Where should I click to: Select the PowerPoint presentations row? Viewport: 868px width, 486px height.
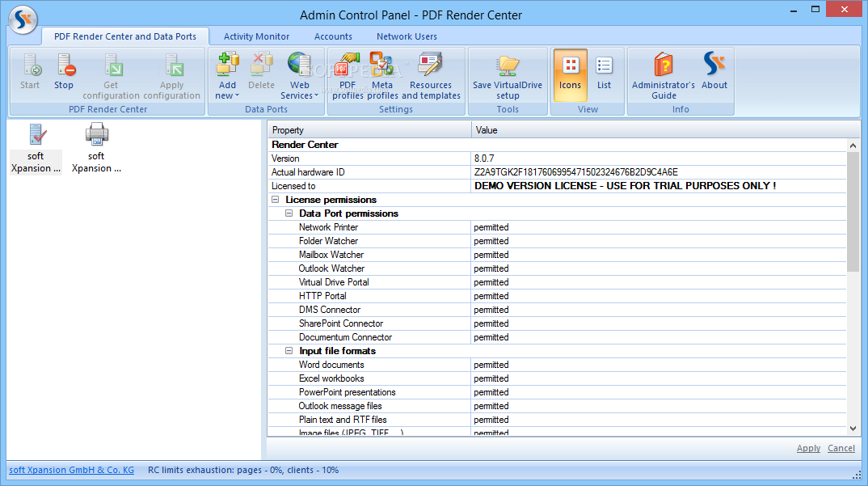[x=557, y=392]
